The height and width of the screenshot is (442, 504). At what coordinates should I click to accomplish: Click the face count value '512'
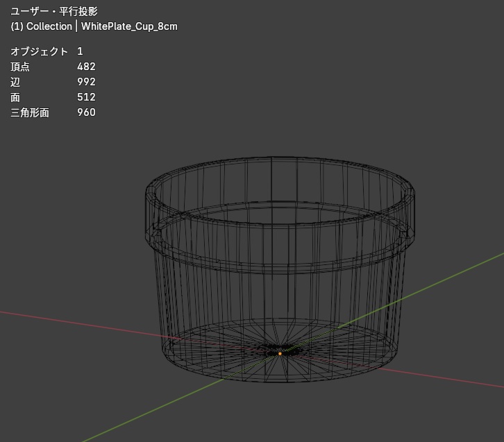86,97
